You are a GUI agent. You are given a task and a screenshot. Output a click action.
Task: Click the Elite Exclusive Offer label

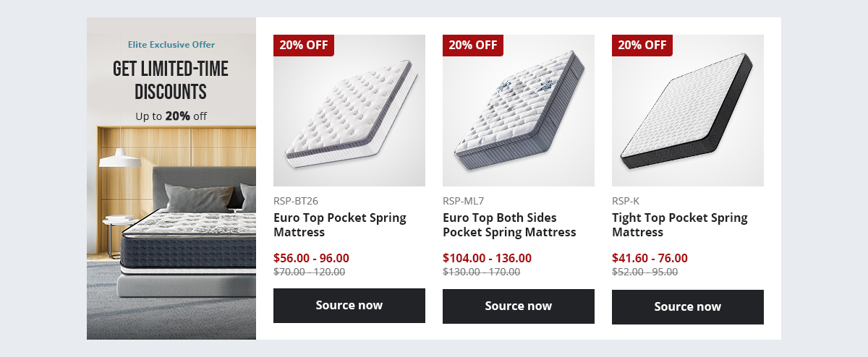click(x=171, y=45)
